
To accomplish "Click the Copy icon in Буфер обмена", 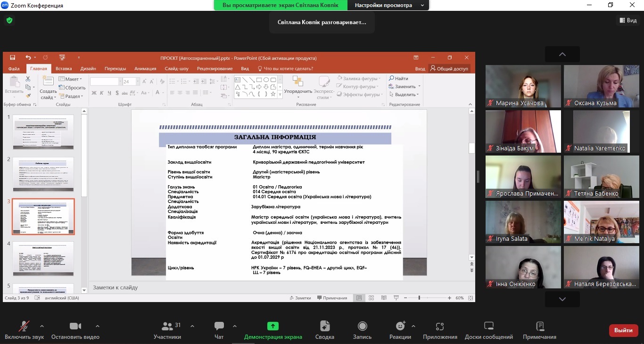I will 28,87.
